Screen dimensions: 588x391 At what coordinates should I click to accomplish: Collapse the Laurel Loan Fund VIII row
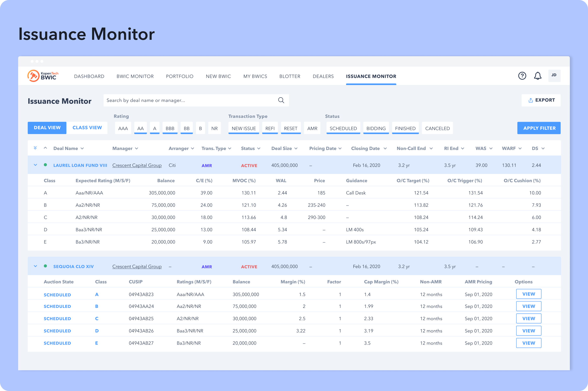35,165
